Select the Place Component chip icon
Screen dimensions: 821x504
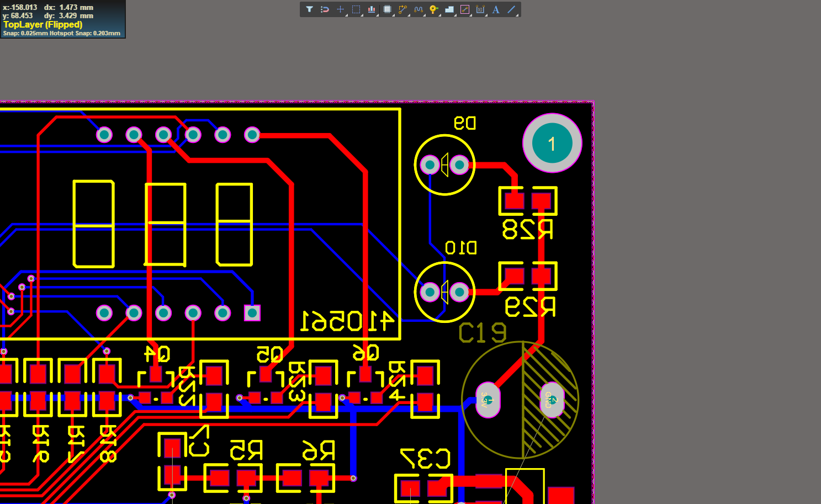(x=387, y=9)
